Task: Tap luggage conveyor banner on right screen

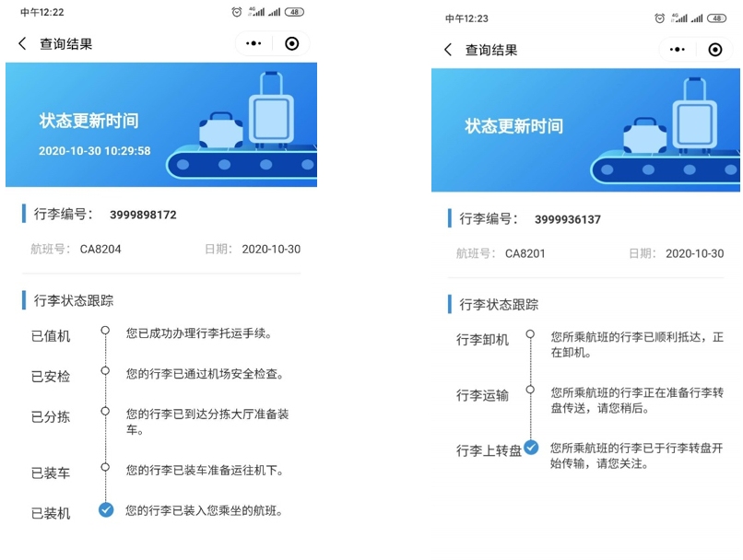Action: coord(585,130)
